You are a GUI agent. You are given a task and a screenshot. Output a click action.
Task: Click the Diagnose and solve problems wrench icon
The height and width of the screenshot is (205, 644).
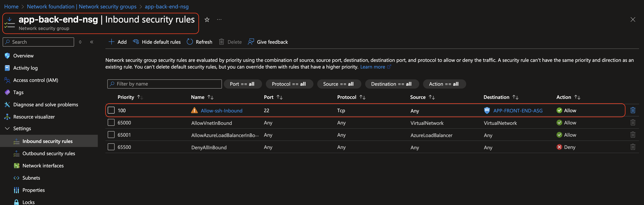coord(7,104)
